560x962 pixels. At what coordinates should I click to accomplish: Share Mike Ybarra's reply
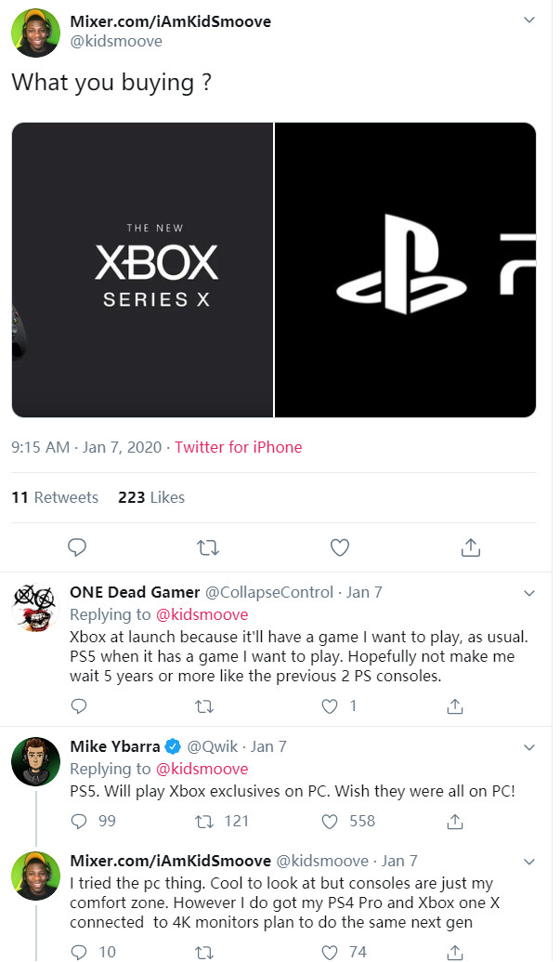pyautogui.click(x=455, y=821)
